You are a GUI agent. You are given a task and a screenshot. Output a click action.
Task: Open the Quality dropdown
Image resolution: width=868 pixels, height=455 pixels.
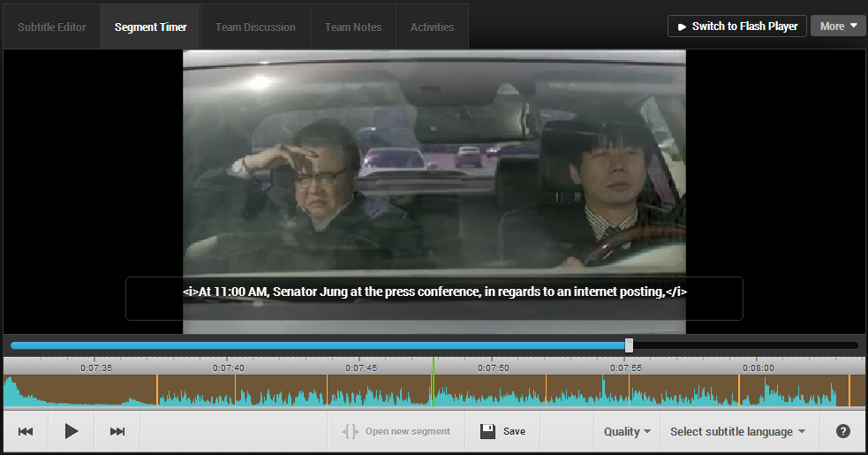[627, 431]
